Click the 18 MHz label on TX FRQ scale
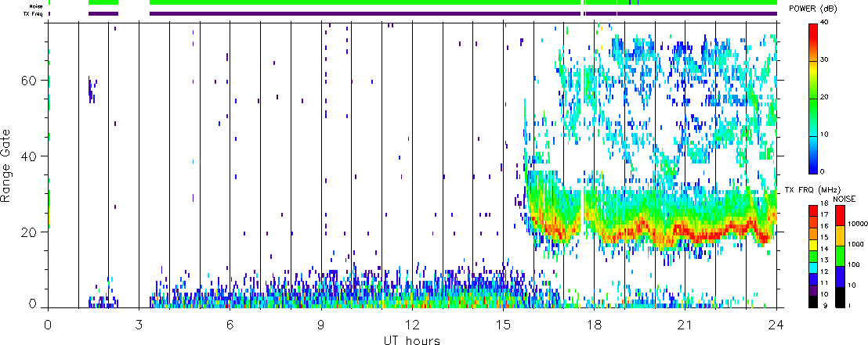868x345 pixels. point(825,203)
